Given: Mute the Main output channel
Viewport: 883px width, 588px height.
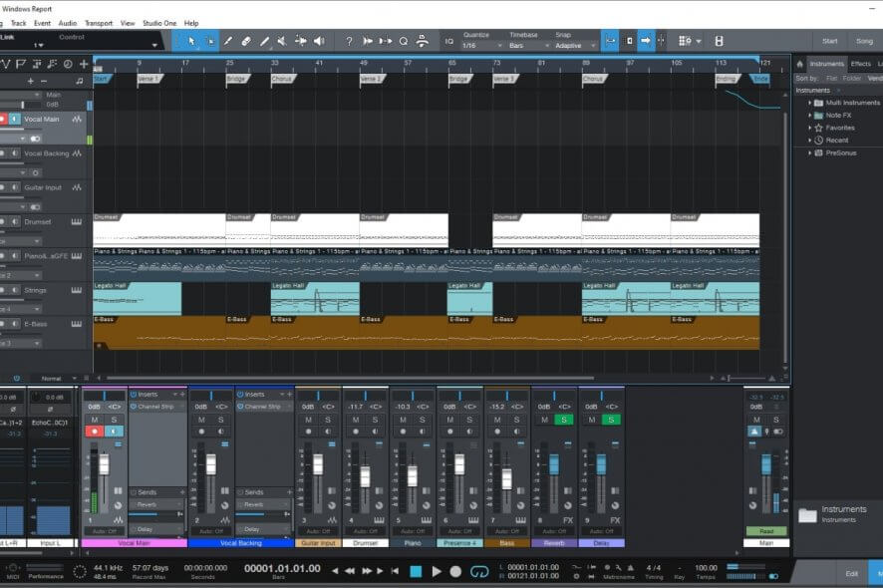Looking at the screenshot, I should pos(756,420).
